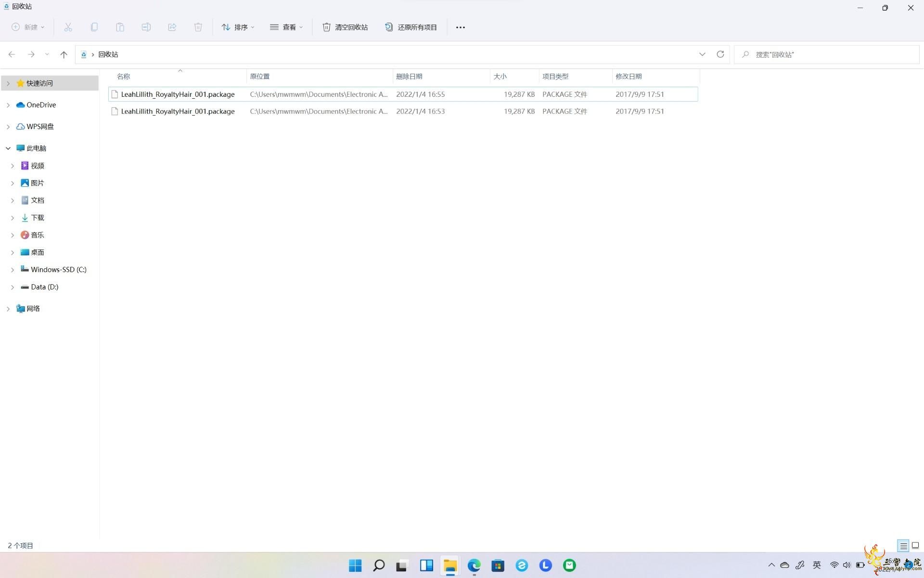The image size is (924, 578).
Task: Sort by 名称 column header
Action: coord(123,77)
